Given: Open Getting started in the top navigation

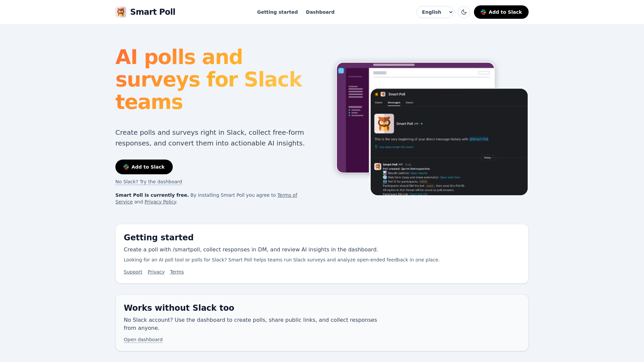Looking at the screenshot, I should point(277,12).
